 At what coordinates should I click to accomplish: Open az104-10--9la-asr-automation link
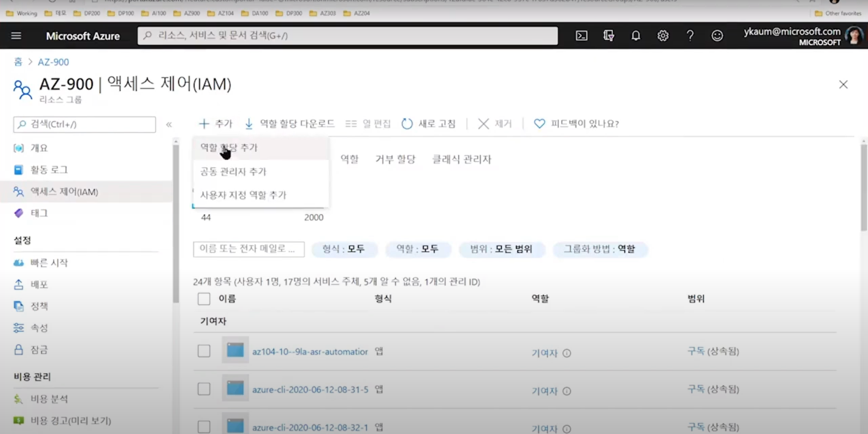point(310,352)
